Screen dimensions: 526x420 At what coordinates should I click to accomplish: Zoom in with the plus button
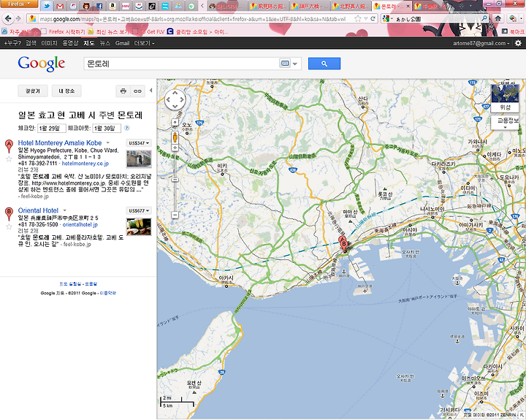(175, 148)
